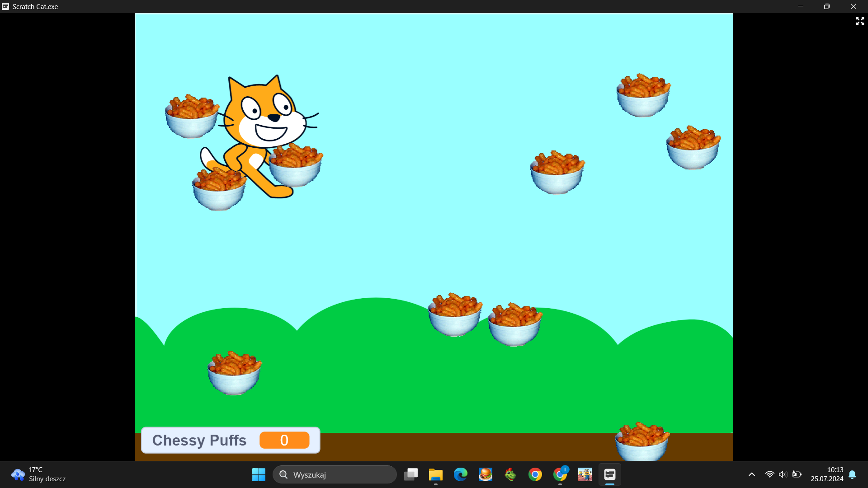Open File Explorer from the taskbar

436,474
